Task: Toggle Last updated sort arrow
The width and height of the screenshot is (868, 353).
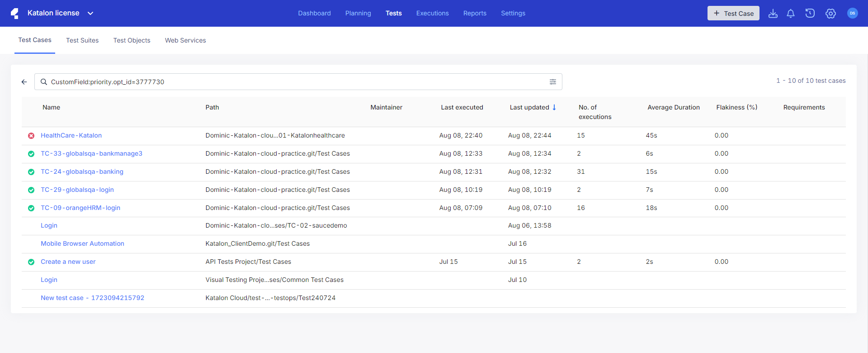Action: [x=554, y=107]
